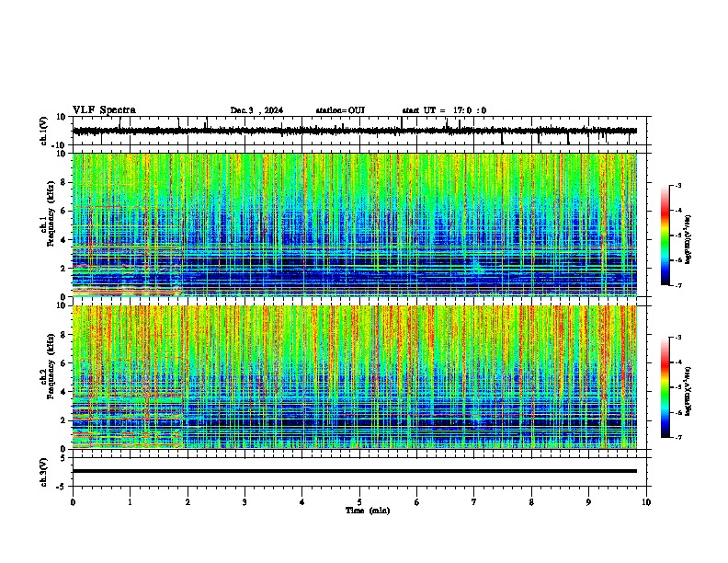Click the "ch.1(V)" waveform axis label
The width and height of the screenshot is (728, 563).
[x=44, y=131]
